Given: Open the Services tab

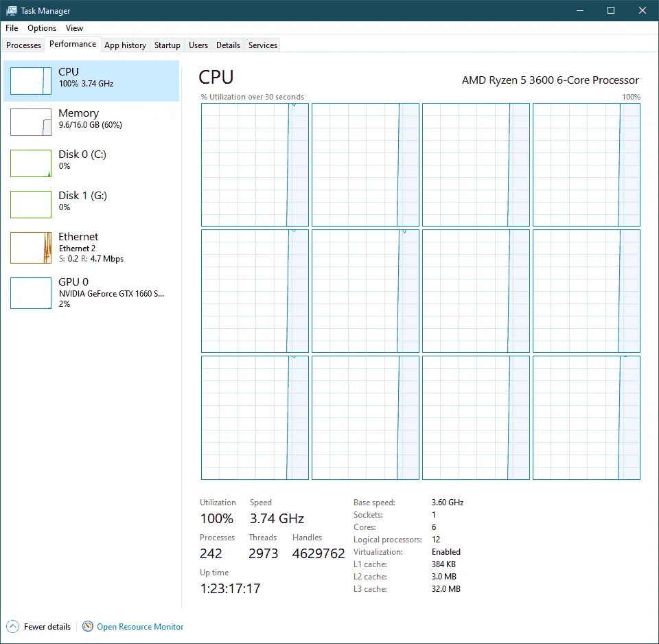Looking at the screenshot, I should pyautogui.click(x=263, y=45).
